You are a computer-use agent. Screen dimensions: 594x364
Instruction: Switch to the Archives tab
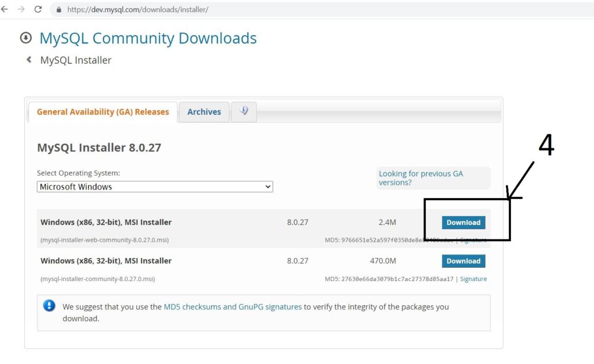click(204, 112)
